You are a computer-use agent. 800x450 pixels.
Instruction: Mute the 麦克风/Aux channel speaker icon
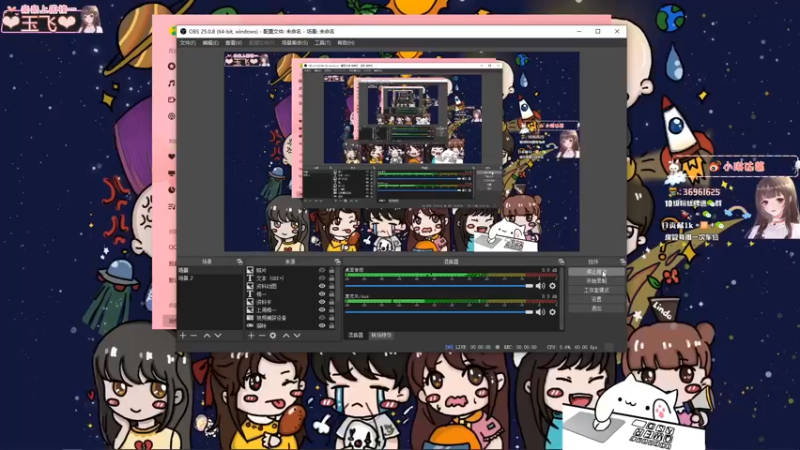point(540,312)
